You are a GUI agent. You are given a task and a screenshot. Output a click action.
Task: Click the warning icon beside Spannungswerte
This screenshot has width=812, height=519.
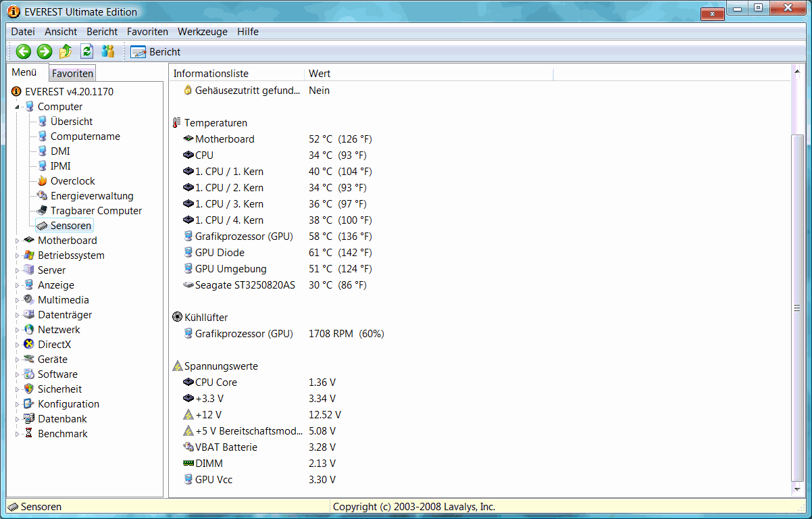[x=178, y=366]
